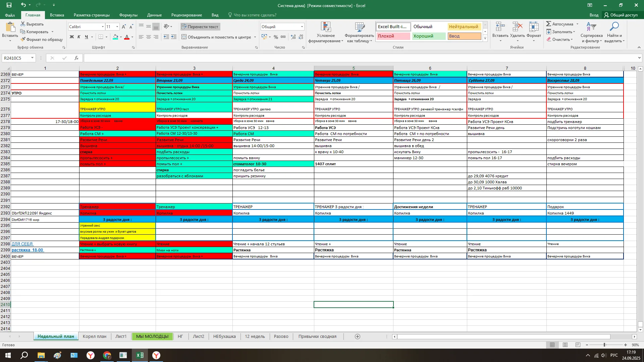644x362 pixels.
Task: Toggle bold formatting (Ж)
Action: (x=71, y=37)
